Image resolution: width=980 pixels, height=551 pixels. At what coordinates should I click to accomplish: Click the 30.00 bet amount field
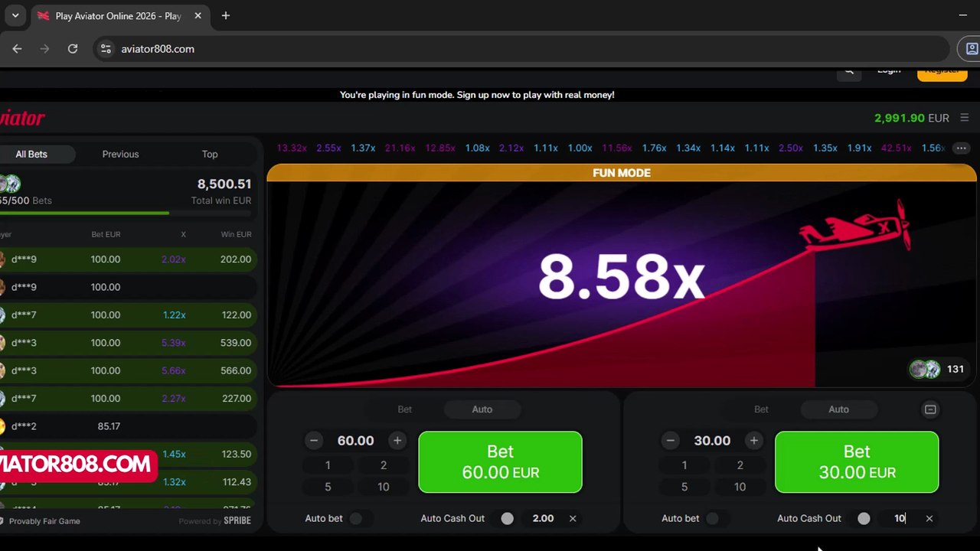pyautogui.click(x=712, y=440)
